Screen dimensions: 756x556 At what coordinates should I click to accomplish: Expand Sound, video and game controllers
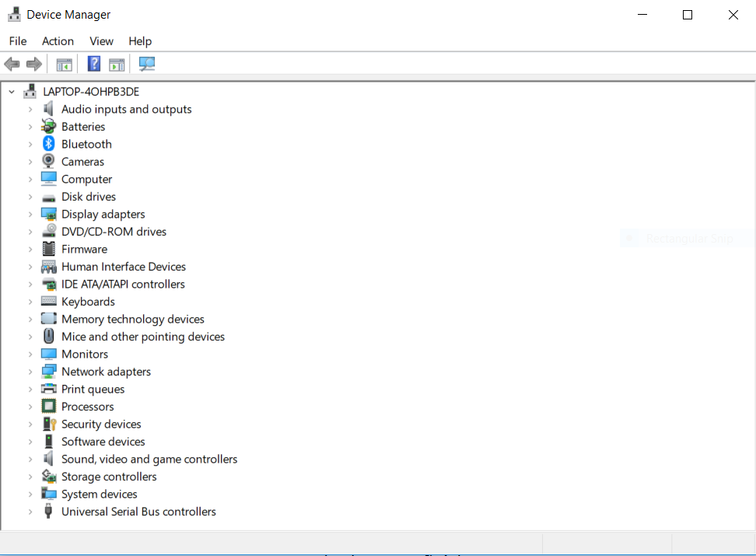[30, 459]
